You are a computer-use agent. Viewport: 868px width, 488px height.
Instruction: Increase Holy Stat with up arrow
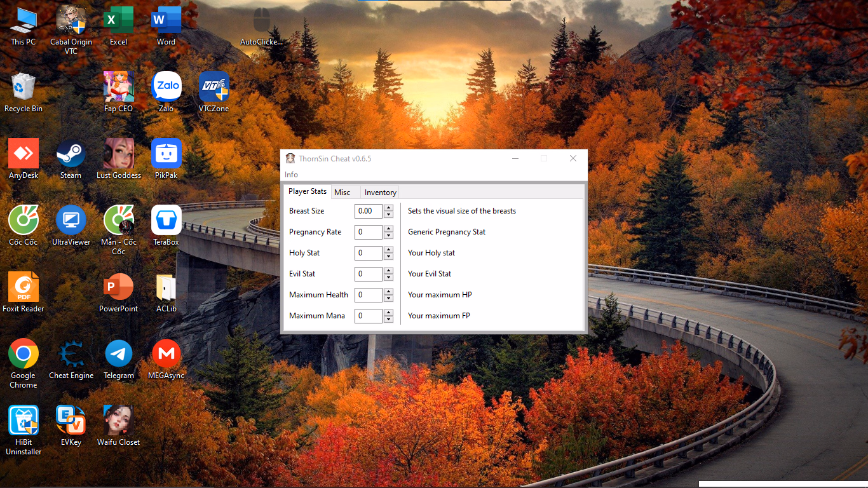point(388,250)
